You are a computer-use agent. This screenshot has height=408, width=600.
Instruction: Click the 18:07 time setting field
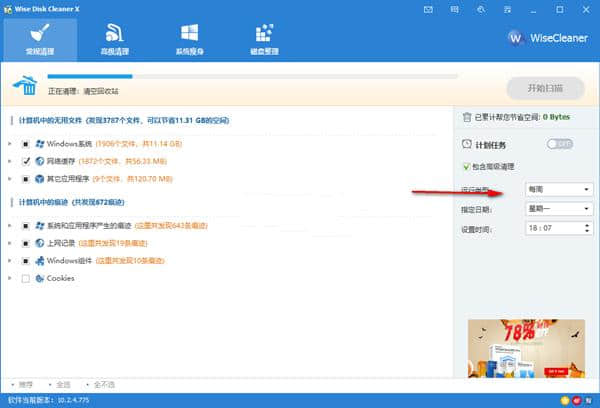(x=550, y=229)
